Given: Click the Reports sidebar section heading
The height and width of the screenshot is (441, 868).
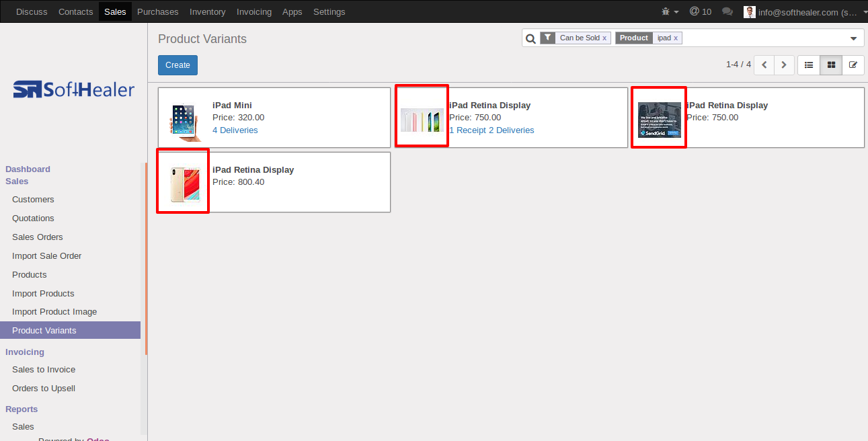Looking at the screenshot, I should click(22, 409).
